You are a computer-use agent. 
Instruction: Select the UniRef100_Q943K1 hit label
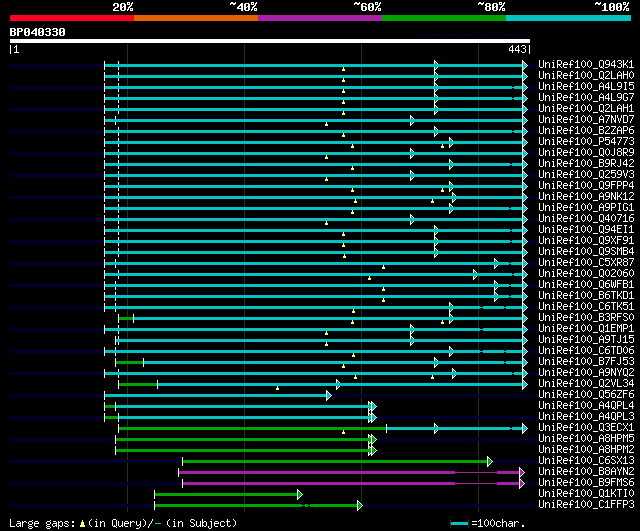pos(586,64)
